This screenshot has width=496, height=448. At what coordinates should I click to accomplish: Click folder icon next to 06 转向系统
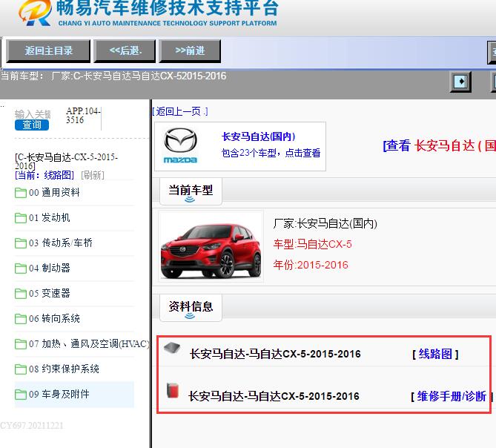(x=21, y=319)
